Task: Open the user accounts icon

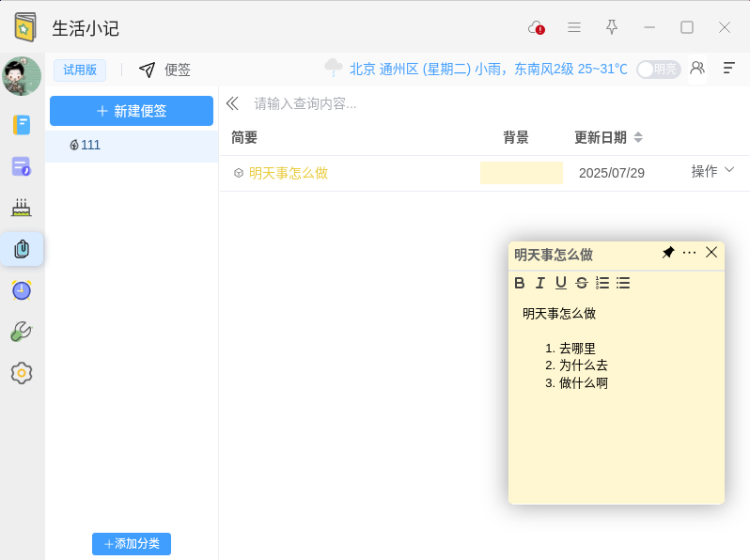Action: (x=697, y=69)
